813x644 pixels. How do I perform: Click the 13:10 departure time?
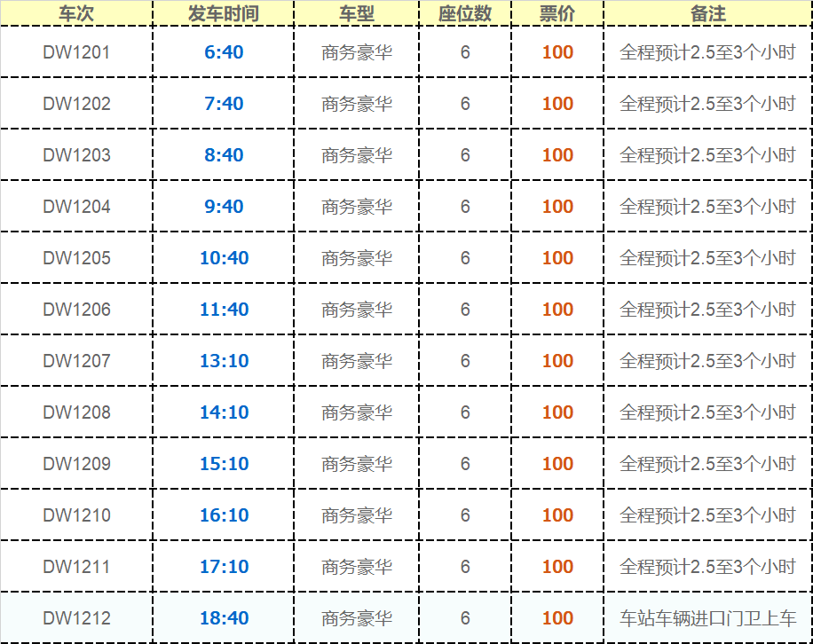click(224, 361)
